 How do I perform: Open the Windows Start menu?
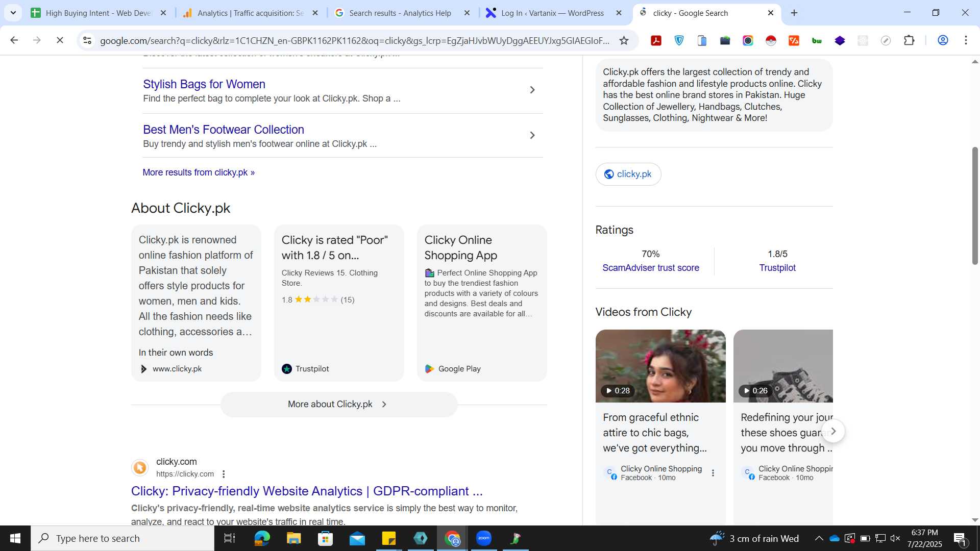(x=15, y=538)
